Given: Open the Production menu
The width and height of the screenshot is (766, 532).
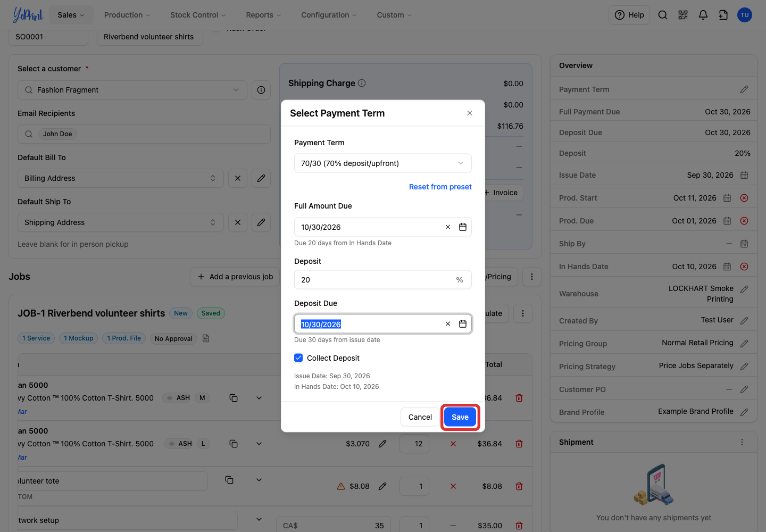Looking at the screenshot, I should pyautogui.click(x=127, y=15).
